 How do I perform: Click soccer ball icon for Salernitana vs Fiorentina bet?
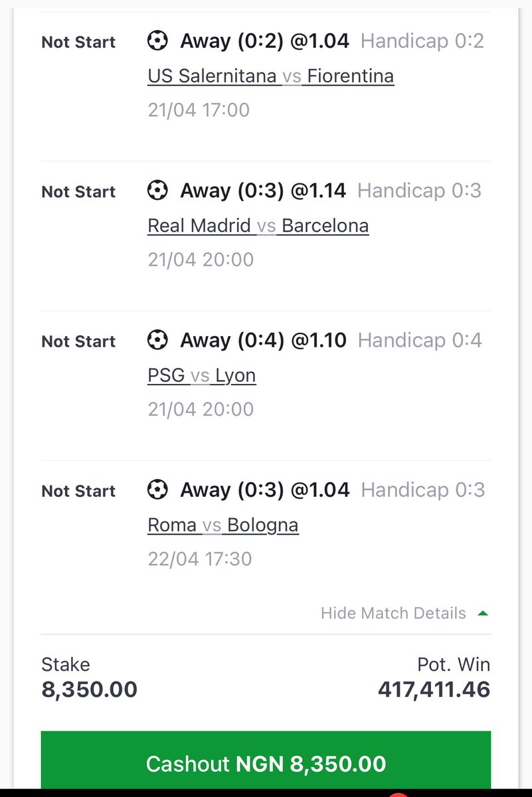coord(157,41)
